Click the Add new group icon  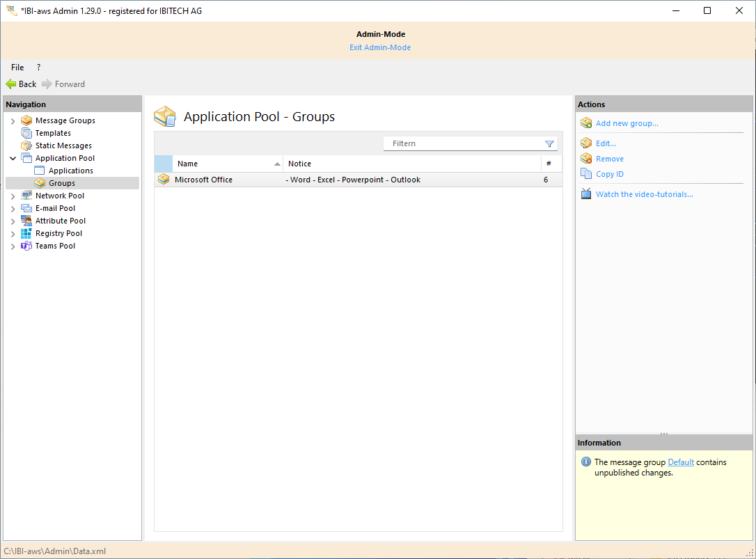pyautogui.click(x=586, y=123)
